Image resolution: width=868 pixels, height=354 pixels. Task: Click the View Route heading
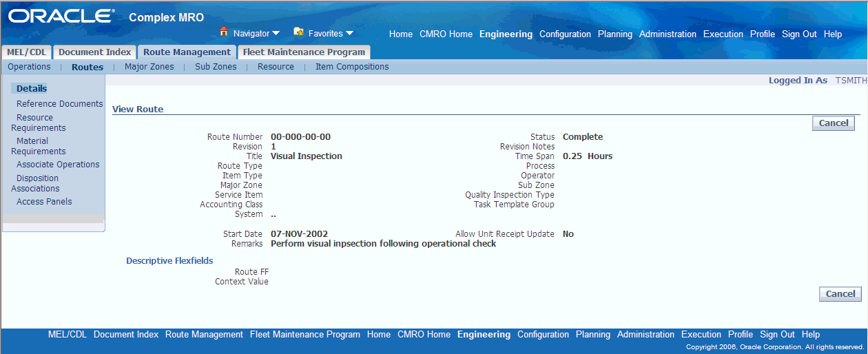click(138, 109)
